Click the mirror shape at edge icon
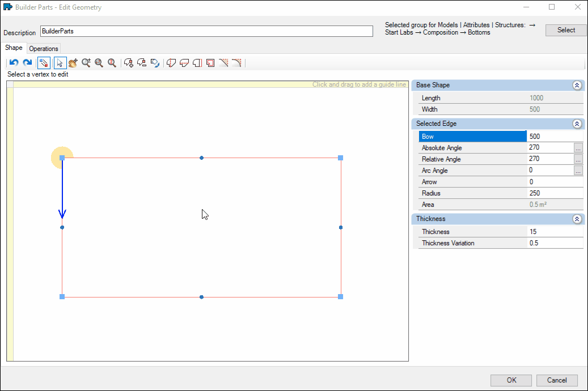The width and height of the screenshot is (588, 391). click(x=197, y=62)
